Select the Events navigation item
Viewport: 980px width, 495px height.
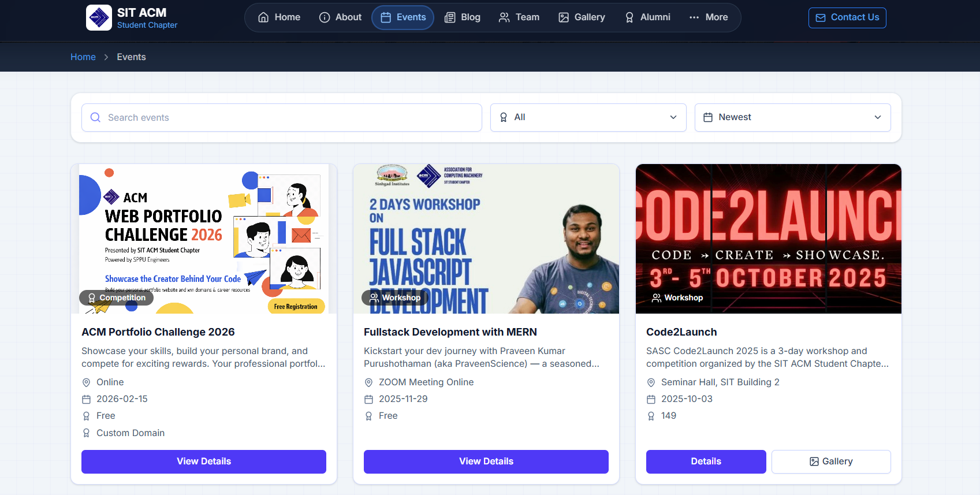(403, 17)
